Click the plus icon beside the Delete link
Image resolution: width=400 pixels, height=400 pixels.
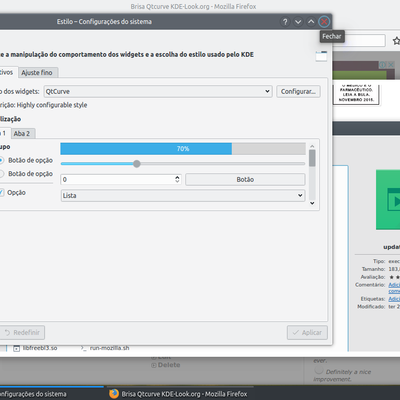coord(154,365)
